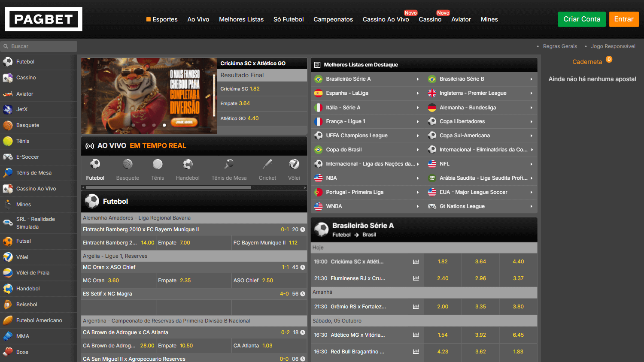The width and height of the screenshot is (644, 362).
Task: Open Futebol Americano in the sidebar
Action: 39,320
